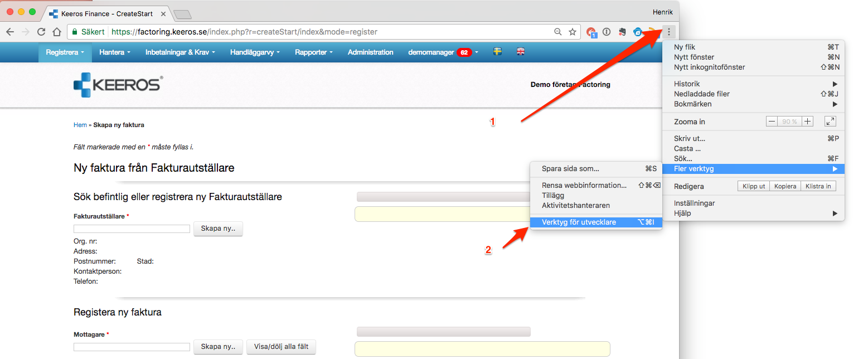Select Casta ... menu item
The image size is (868, 359).
click(753, 148)
